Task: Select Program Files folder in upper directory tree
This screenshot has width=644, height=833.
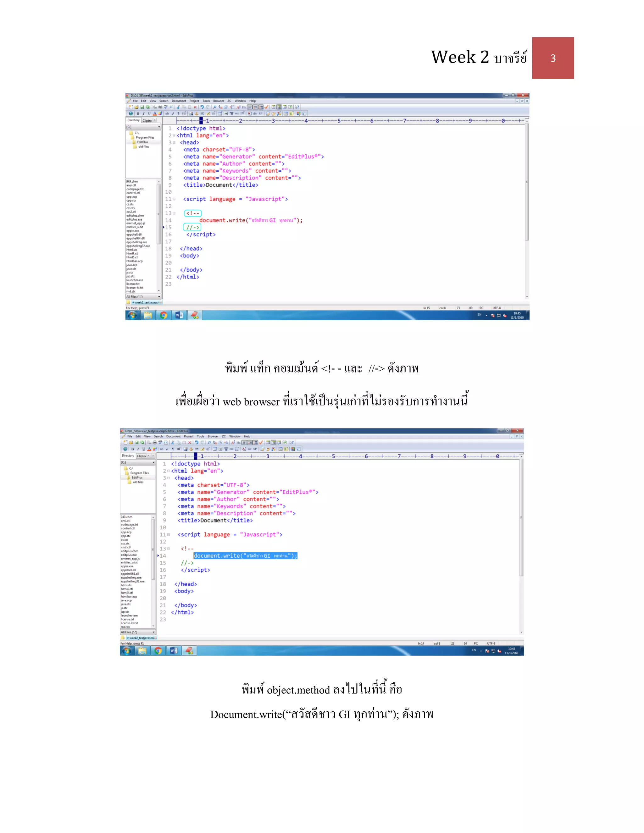Action: click(x=145, y=138)
